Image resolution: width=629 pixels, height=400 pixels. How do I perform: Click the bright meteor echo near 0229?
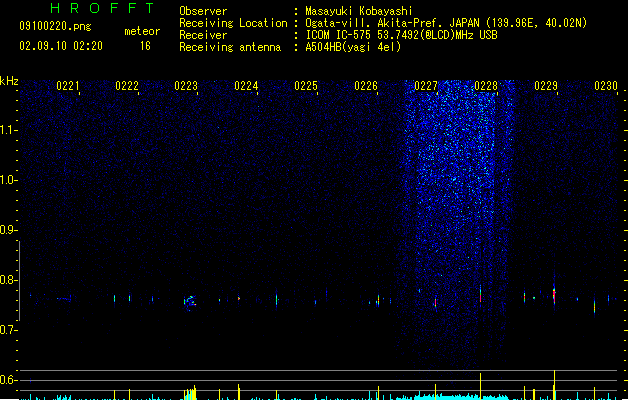pos(554,294)
